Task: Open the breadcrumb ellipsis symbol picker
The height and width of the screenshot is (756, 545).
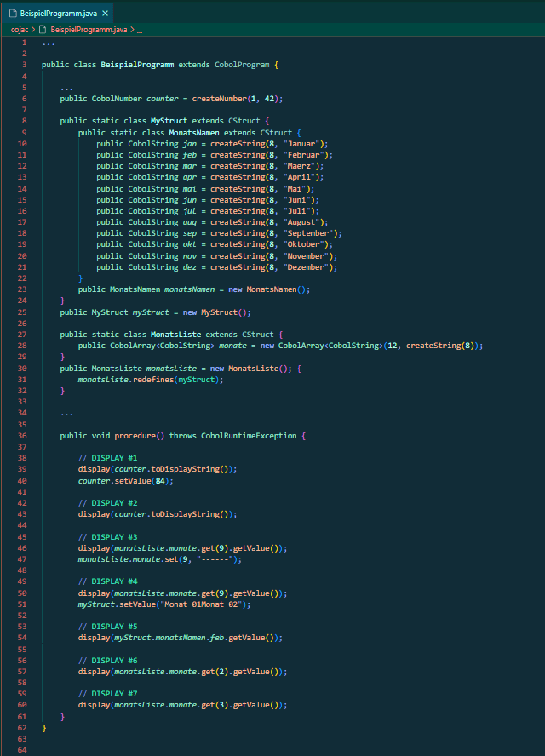Action: [141, 30]
